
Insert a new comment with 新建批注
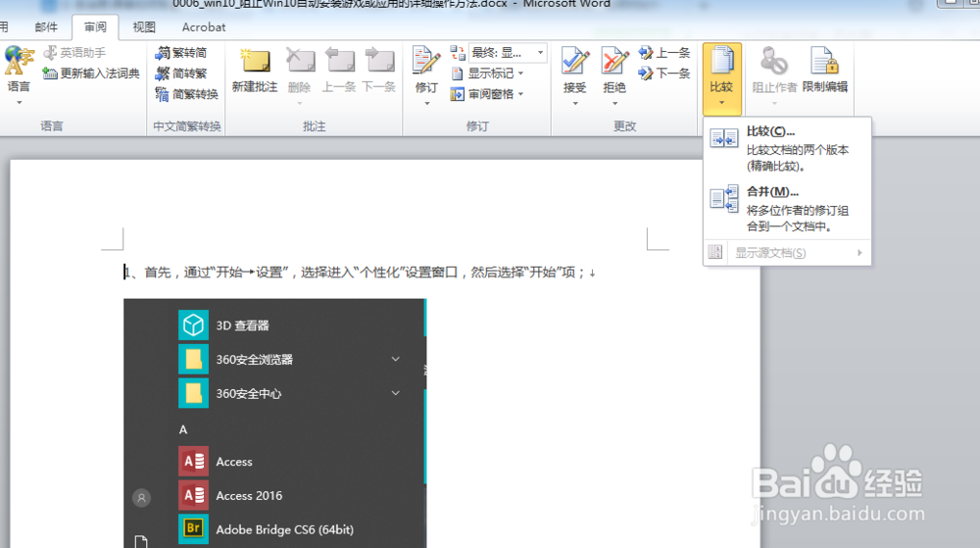coord(255,70)
